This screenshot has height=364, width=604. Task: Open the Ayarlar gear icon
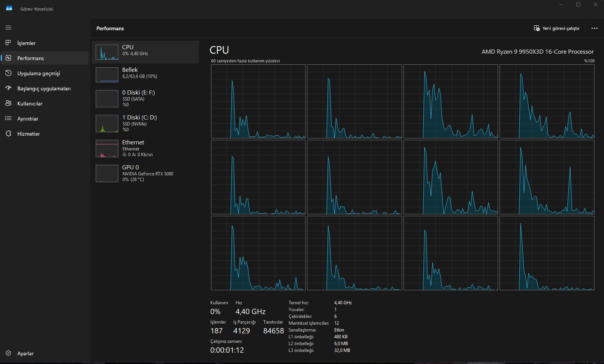click(8, 353)
